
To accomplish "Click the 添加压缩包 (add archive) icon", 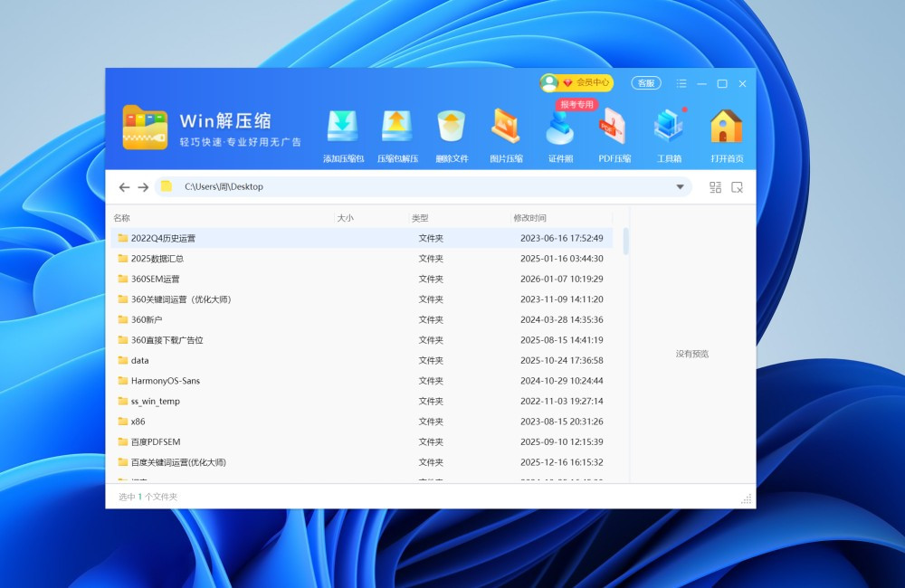I will click(343, 127).
